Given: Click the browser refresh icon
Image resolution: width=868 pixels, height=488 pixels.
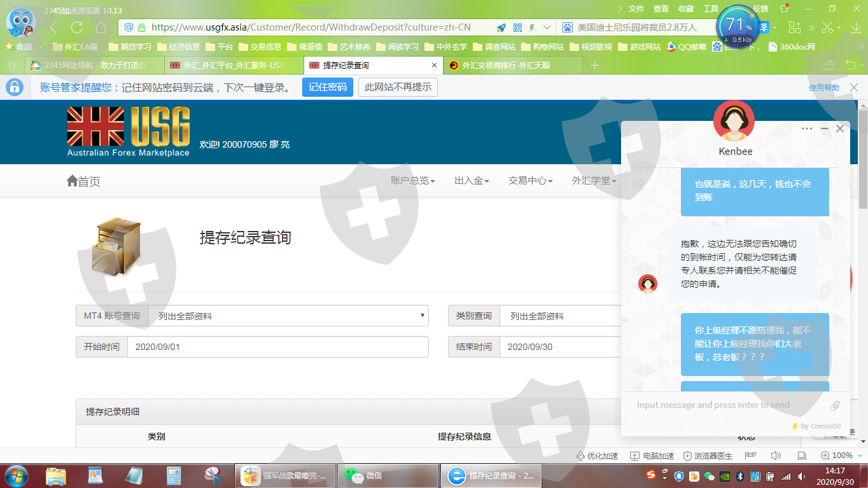Looking at the screenshot, I should 77,27.
